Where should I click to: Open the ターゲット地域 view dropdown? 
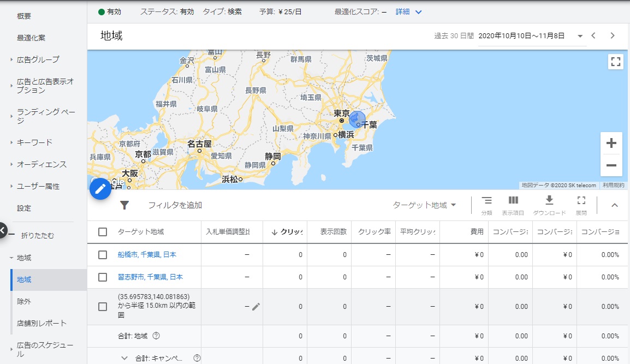pyautogui.click(x=424, y=205)
